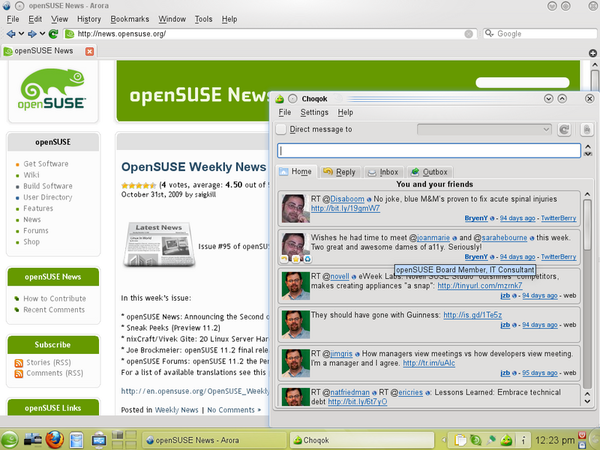Image resolution: width=600 pixels, height=450 pixels.
Task: Open the @Disaboom profile link
Action: [347, 199]
